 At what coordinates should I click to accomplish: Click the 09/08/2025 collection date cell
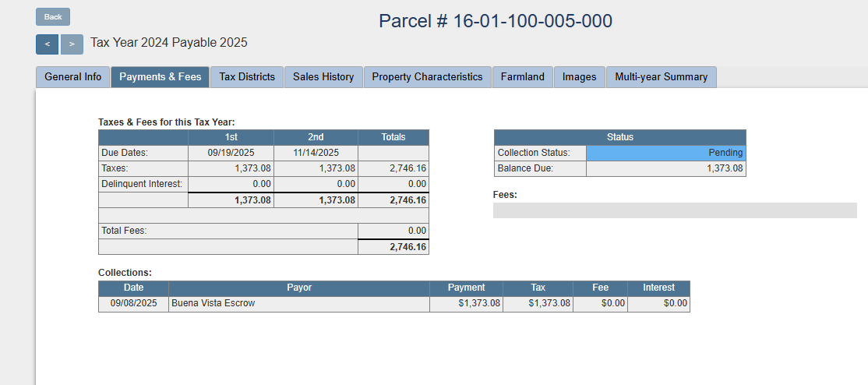(133, 303)
